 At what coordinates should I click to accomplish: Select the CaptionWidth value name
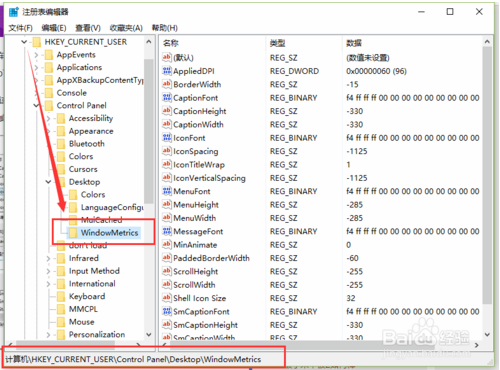point(198,124)
